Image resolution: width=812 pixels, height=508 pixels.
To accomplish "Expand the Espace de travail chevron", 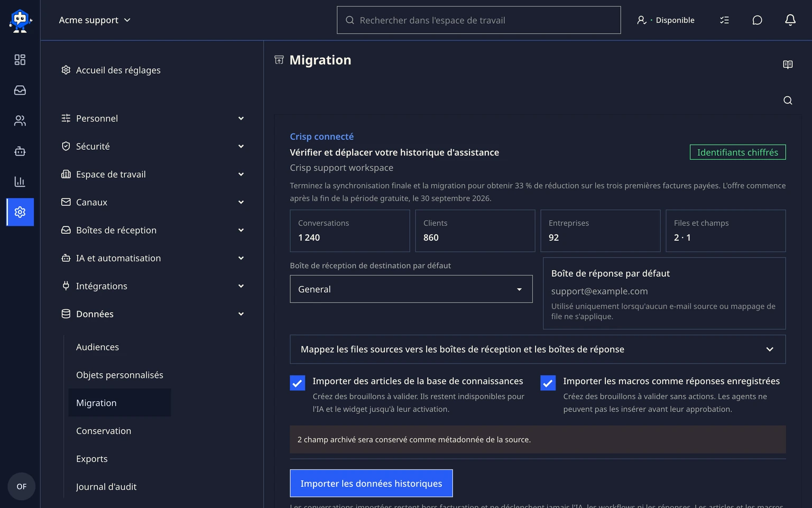I will point(241,174).
